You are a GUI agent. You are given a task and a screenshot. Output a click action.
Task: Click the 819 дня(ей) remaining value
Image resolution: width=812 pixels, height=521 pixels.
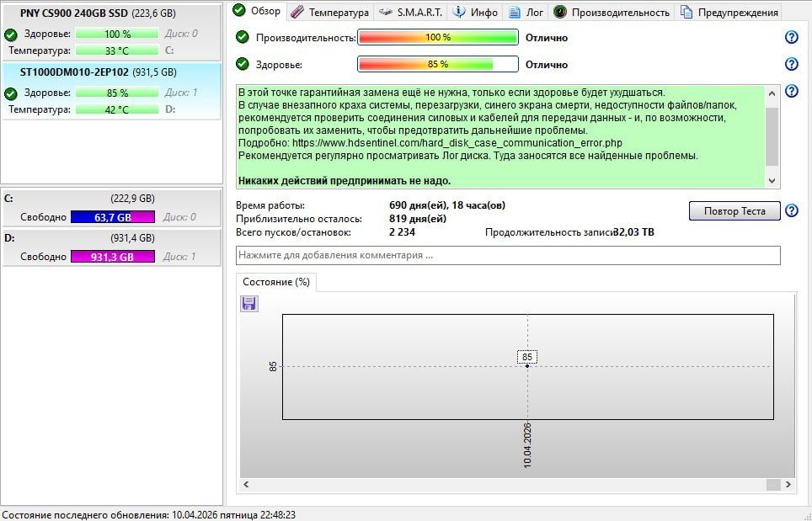point(418,219)
